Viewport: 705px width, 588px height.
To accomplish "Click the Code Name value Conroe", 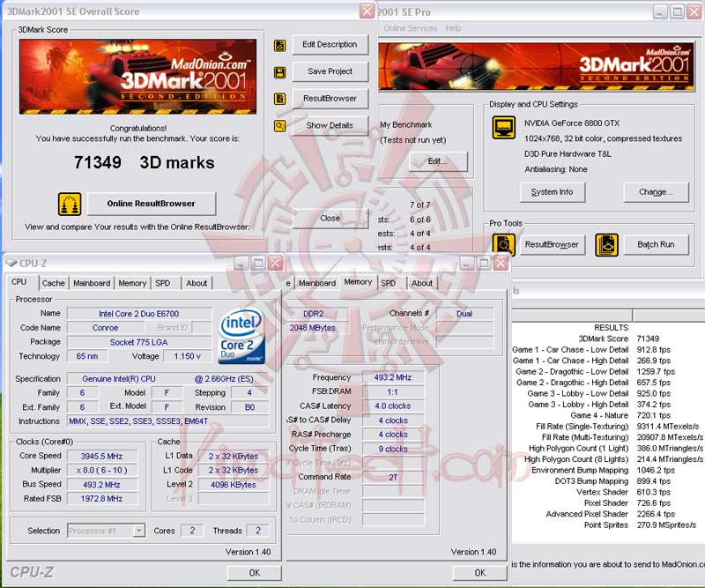I will [105, 328].
